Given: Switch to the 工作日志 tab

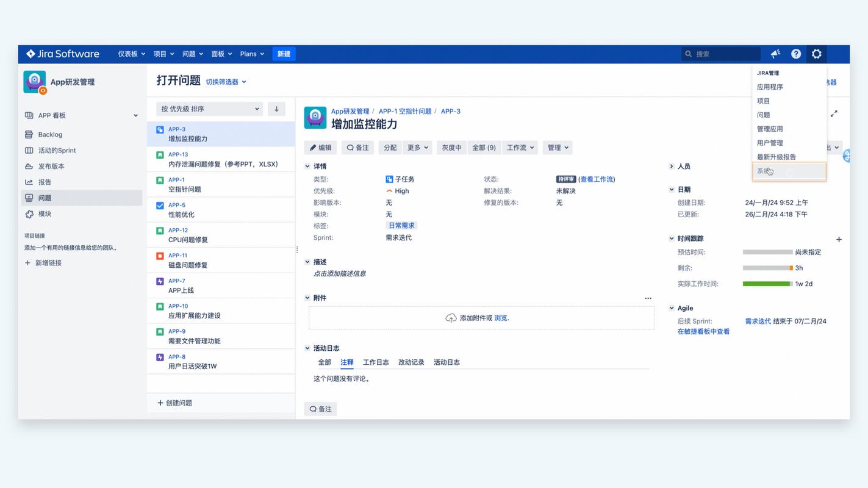Looking at the screenshot, I should coord(376,362).
